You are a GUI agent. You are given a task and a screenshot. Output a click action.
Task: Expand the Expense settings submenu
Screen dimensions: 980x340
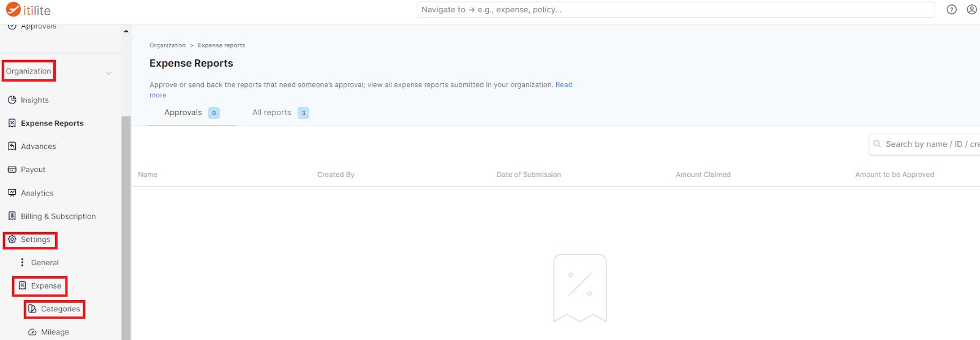[46, 286]
